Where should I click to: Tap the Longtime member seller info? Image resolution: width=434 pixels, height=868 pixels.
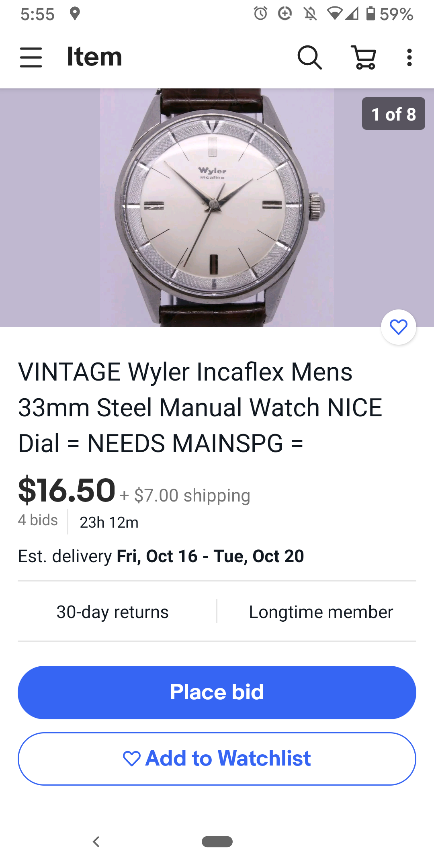[x=321, y=612]
